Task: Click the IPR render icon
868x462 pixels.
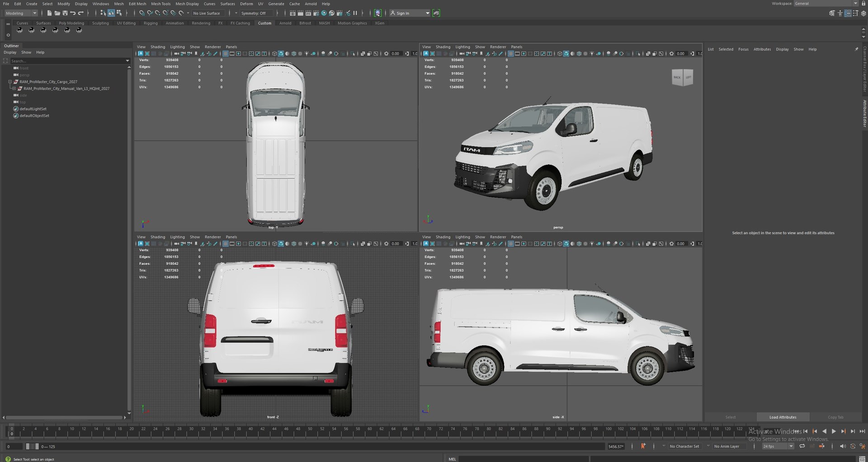Action: click(x=308, y=13)
